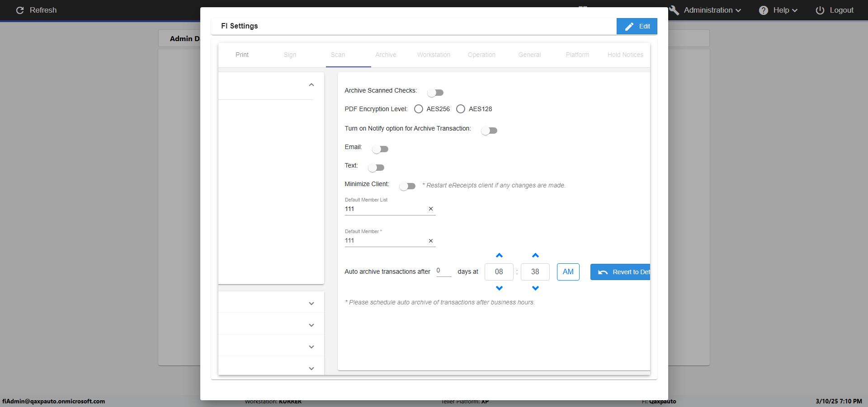Switch to the Print tab

[x=242, y=55]
